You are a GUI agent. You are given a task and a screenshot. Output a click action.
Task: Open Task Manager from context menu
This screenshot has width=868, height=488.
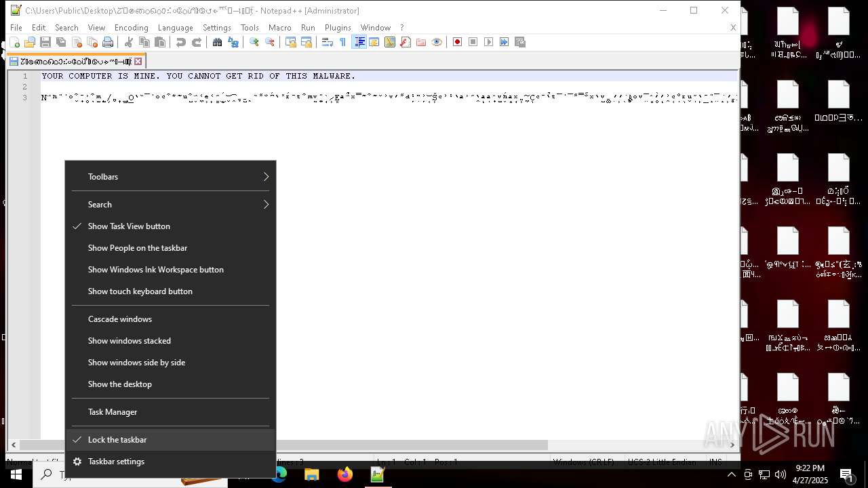[x=170, y=412]
